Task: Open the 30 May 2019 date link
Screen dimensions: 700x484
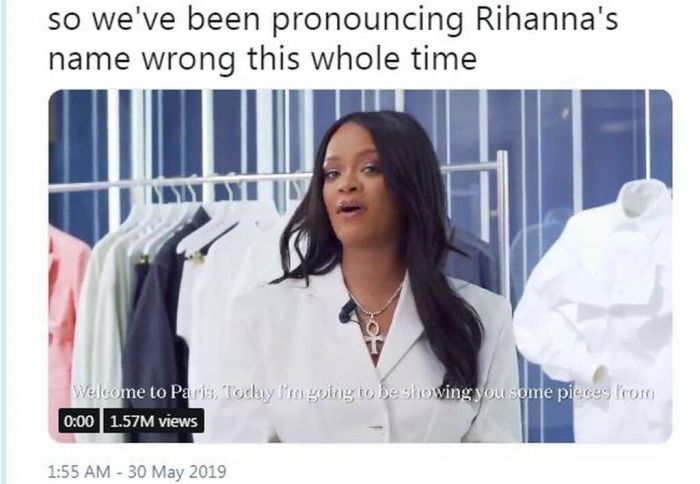Action: 177,471
